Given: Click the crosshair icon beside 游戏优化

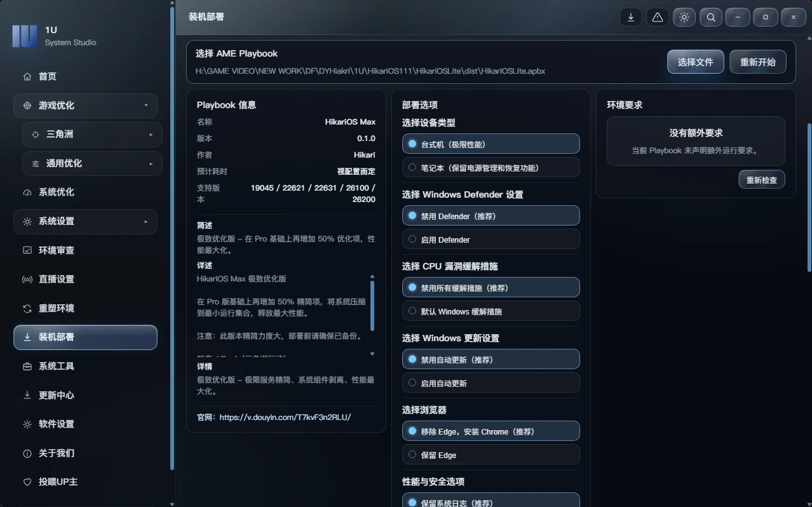Looking at the screenshot, I should 27,105.
